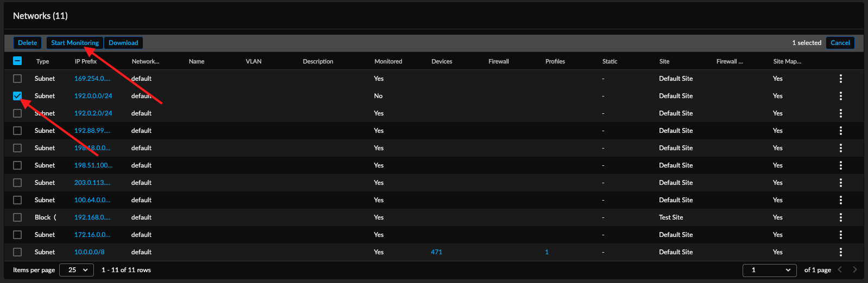Sort by the Static column header
The width and height of the screenshot is (868, 283).
tap(610, 61)
